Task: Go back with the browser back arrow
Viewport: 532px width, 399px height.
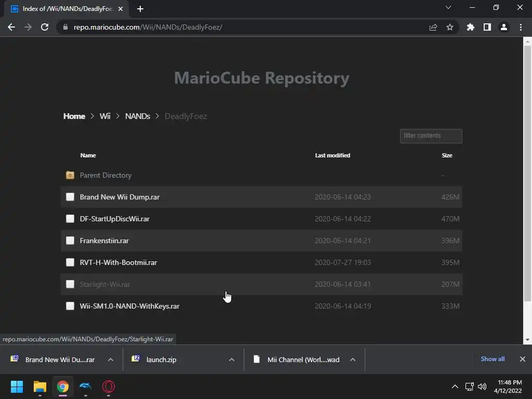Action: [x=11, y=27]
